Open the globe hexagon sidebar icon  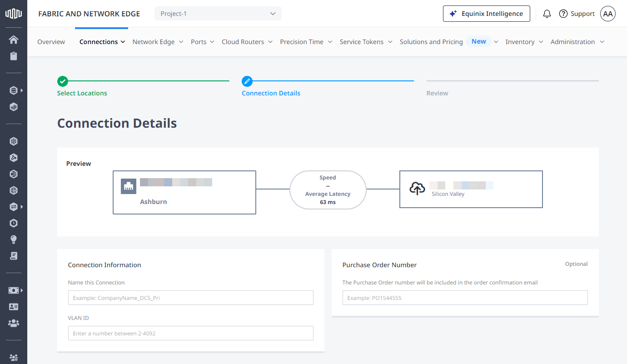[x=14, y=190]
